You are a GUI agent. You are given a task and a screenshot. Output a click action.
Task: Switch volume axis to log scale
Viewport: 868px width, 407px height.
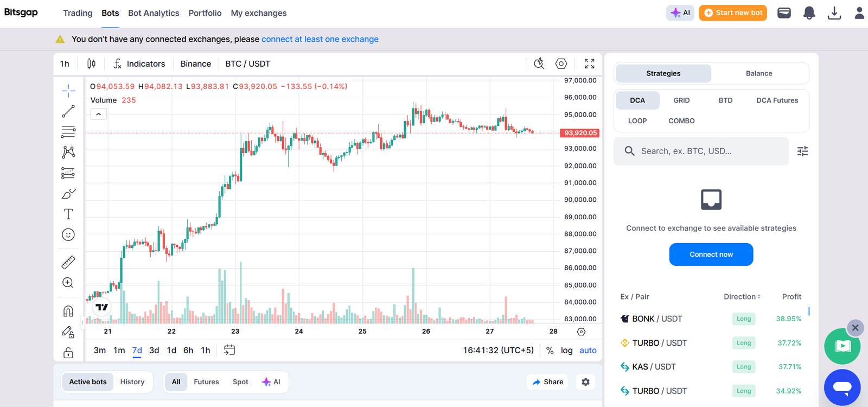tap(566, 350)
